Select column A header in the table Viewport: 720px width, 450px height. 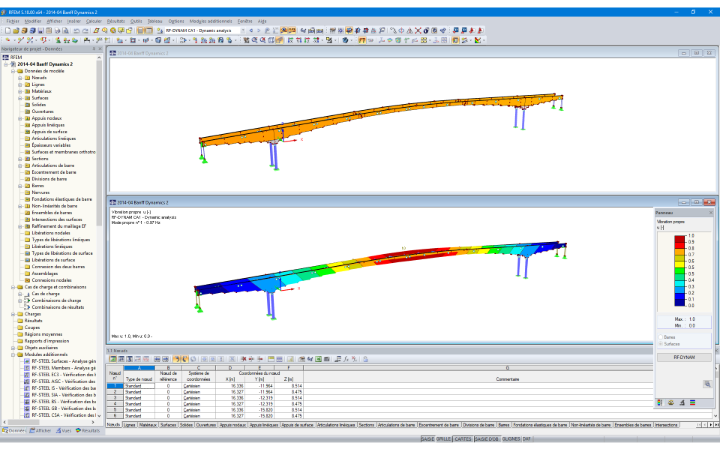(x=139, y=368)
